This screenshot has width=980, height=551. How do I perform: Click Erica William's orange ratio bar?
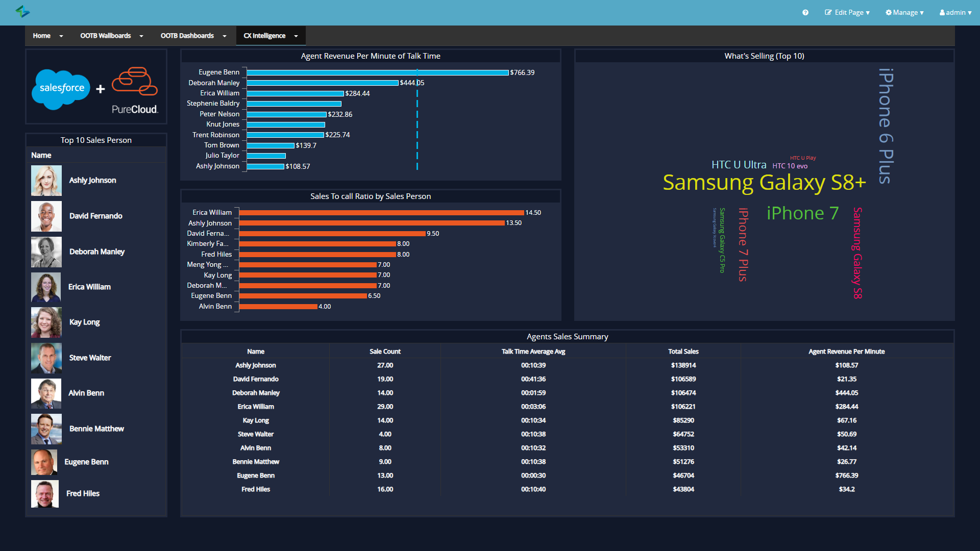(x=381, y=213)
